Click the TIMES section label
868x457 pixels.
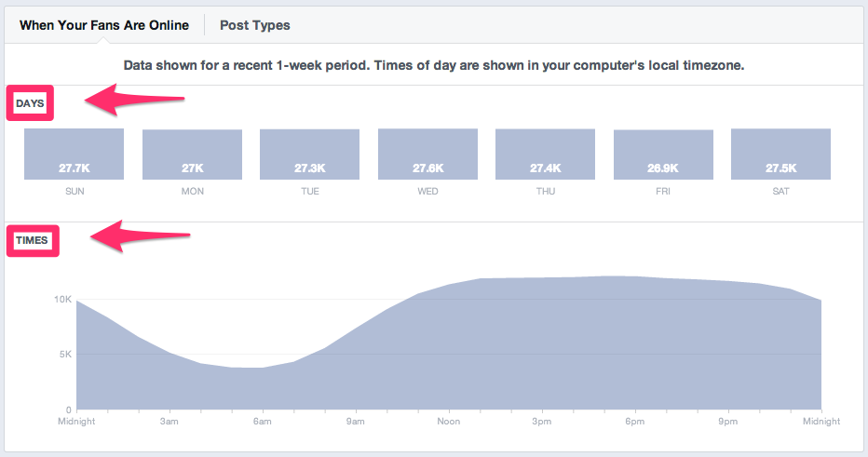click(x=33, y=241)
